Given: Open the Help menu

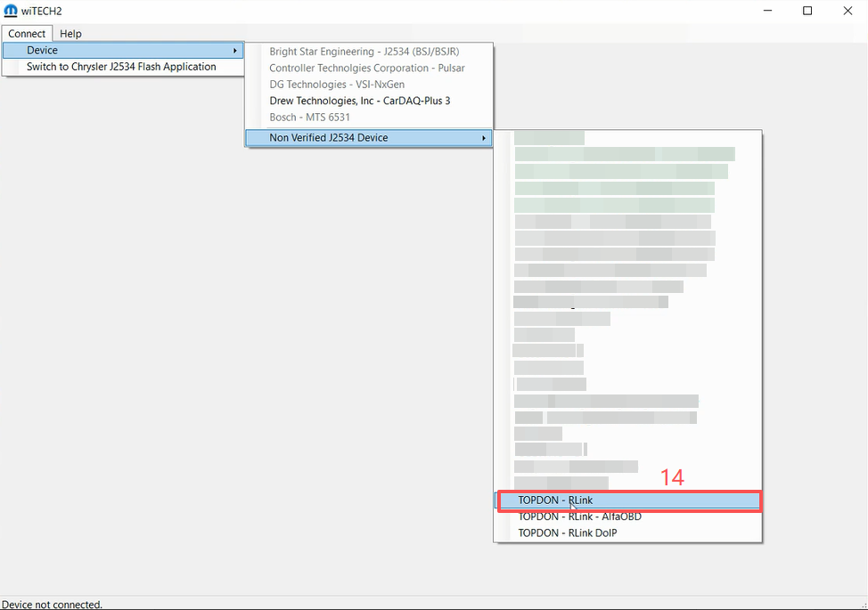Looking at the screenshot, I should point(70,34).
